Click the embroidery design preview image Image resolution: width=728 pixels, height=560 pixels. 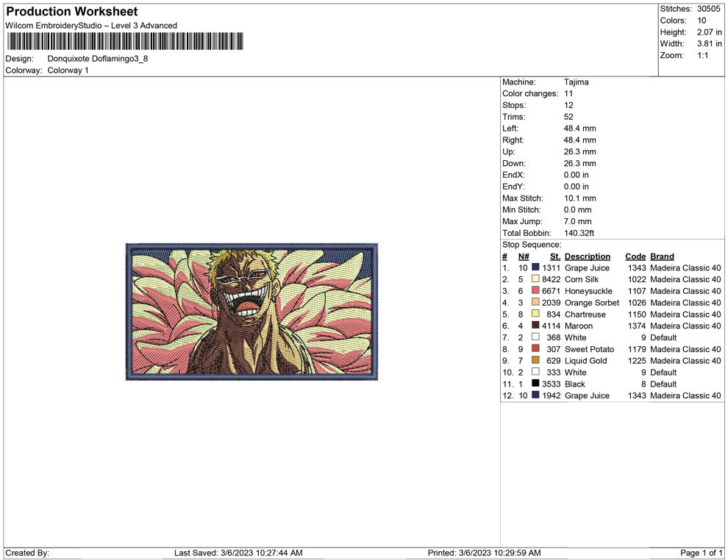251,312
